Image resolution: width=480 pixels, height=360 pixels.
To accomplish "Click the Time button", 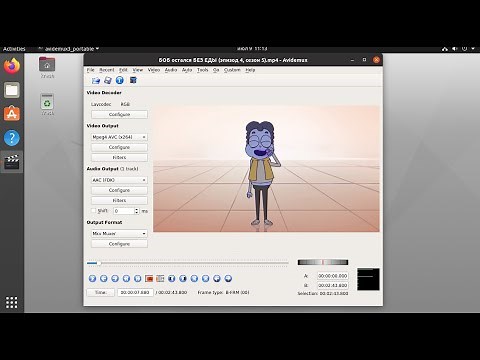I will pyautogui.click(x=101, y=292).
